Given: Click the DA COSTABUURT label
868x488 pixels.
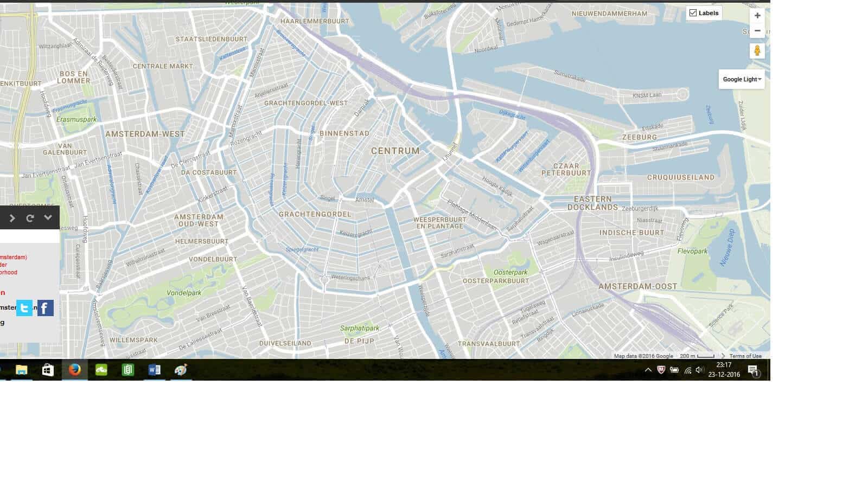Looking at the screenshot, I should click(209, 172).
